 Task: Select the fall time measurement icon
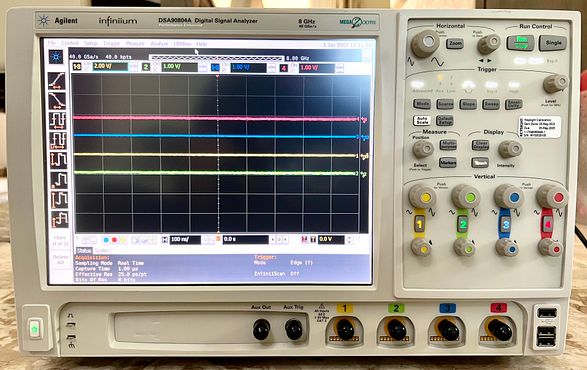(57, 100)
